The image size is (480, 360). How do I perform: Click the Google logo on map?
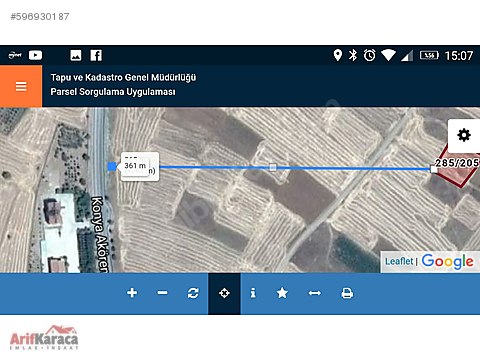point(447,261)
